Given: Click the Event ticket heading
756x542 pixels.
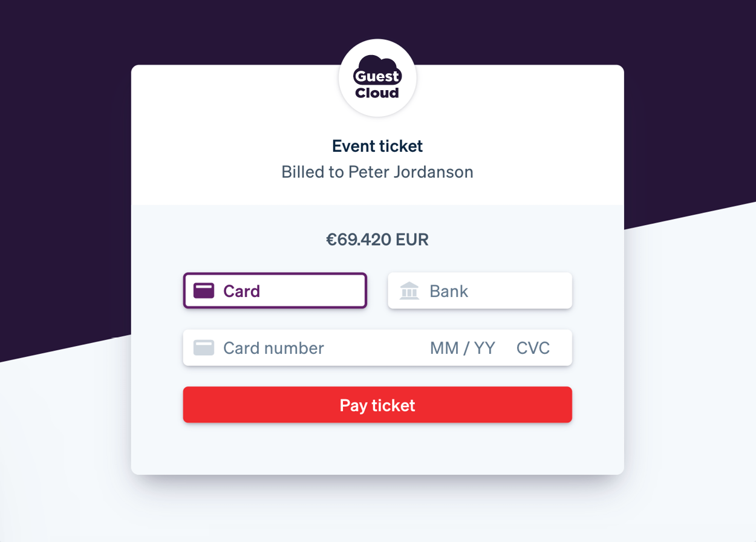Looking at the screenshot, I should 377,146.
